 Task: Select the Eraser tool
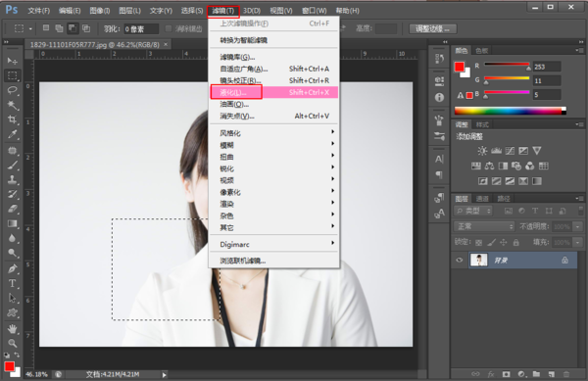(12, 209)
